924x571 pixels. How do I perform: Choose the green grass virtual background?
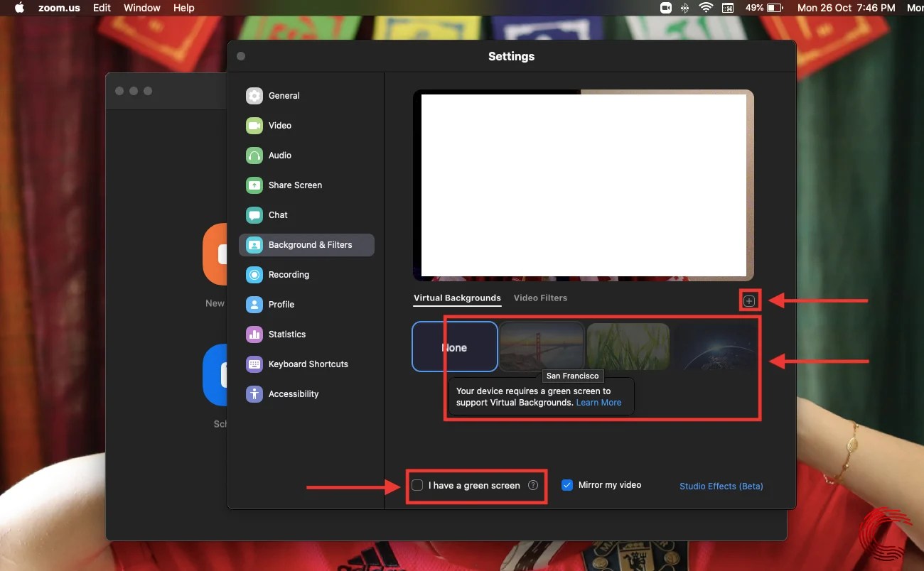click(x=628, y=346)
